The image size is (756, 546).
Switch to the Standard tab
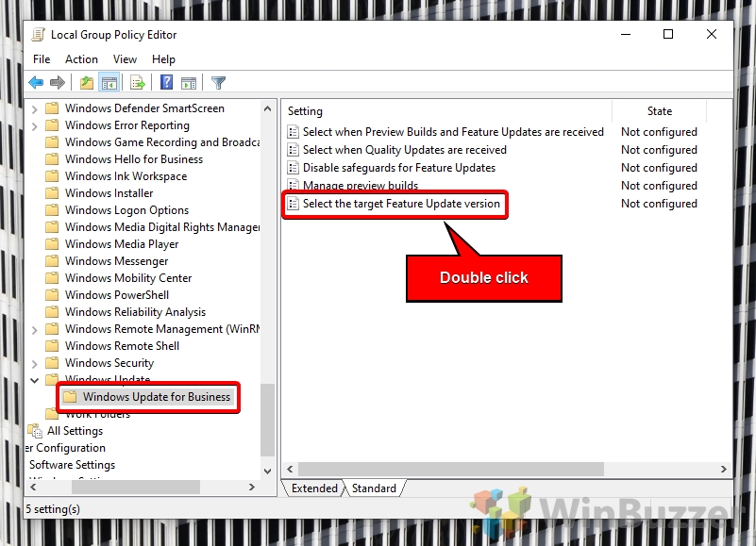click(374, 488)
